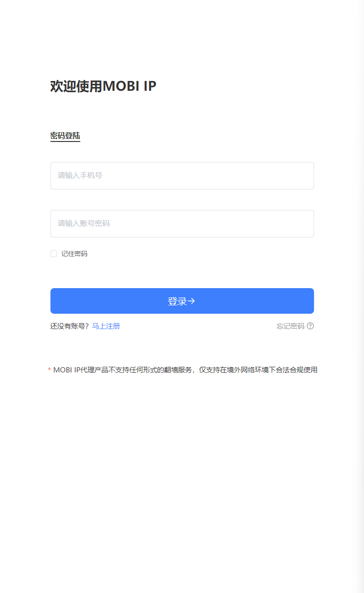
Task: Click notice clause 仅支持在境外网络环境下合法合规使用
Action: 258,370
